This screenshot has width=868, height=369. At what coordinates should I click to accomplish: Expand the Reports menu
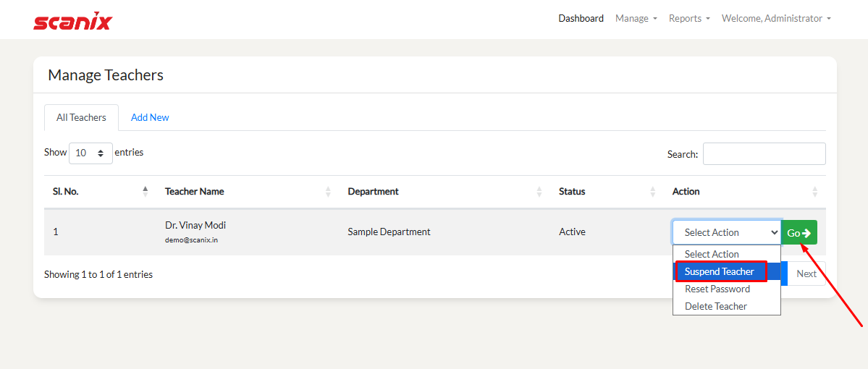pyautogui.click(x=688, y=19)
